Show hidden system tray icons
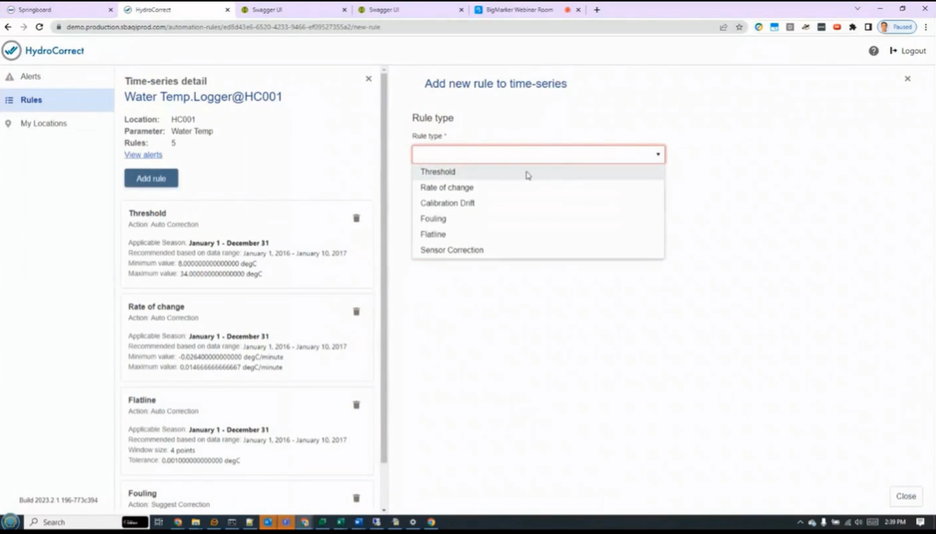Image resolution: width=936 pixels, height=534 pixels. pos(800,522)
